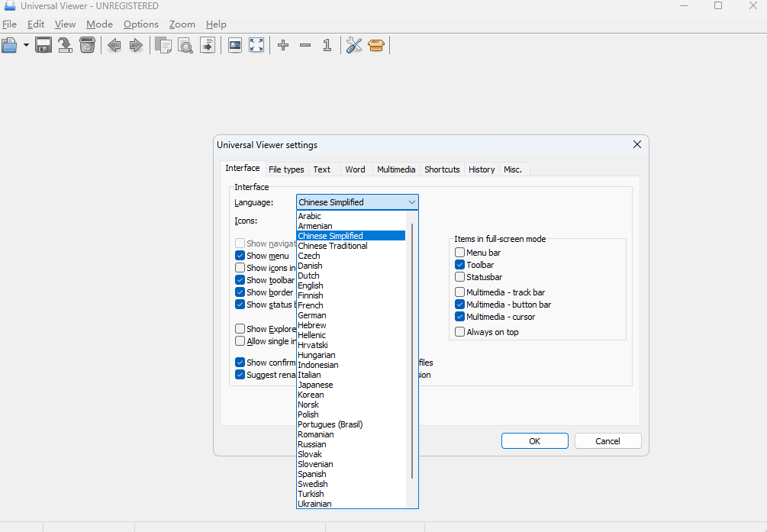Click the language list scrollbar
767x532 pixels.
412,351
